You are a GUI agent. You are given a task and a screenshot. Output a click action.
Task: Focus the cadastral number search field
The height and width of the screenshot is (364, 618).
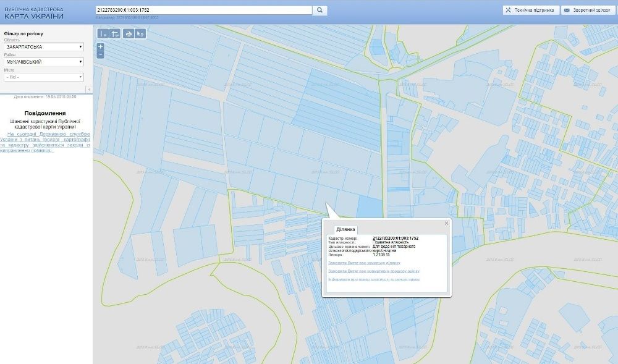[204, 11]
